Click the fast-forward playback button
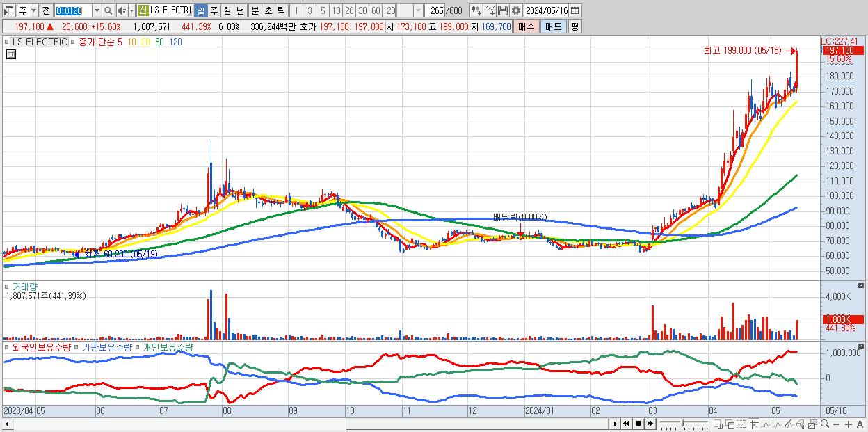868x432 pixels. 650,424
